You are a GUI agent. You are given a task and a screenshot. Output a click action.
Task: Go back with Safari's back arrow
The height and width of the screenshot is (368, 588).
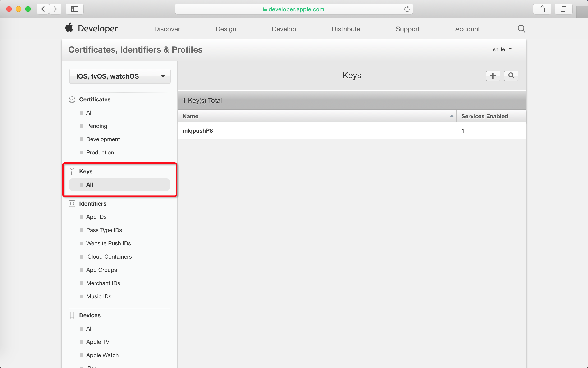click(43, 9)
